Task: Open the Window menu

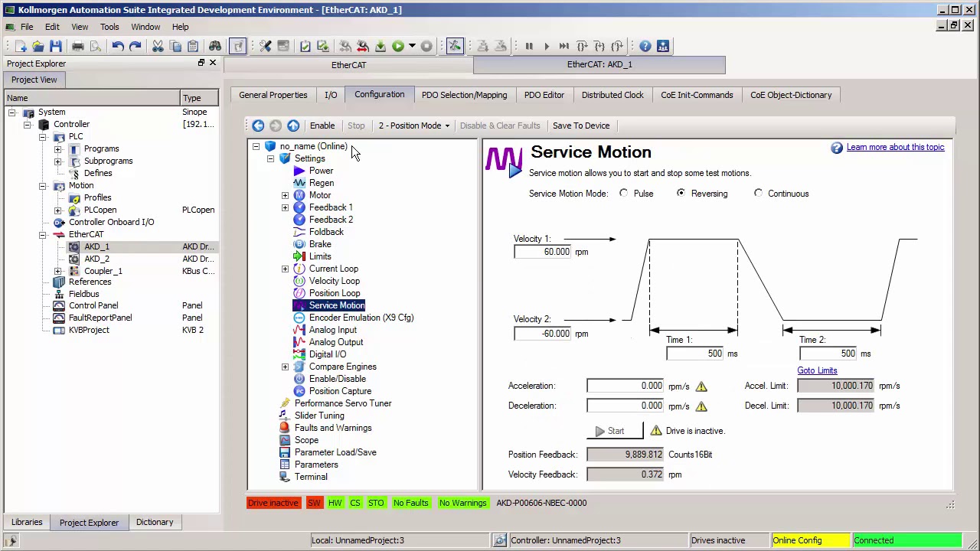Action: click(145, 27)
